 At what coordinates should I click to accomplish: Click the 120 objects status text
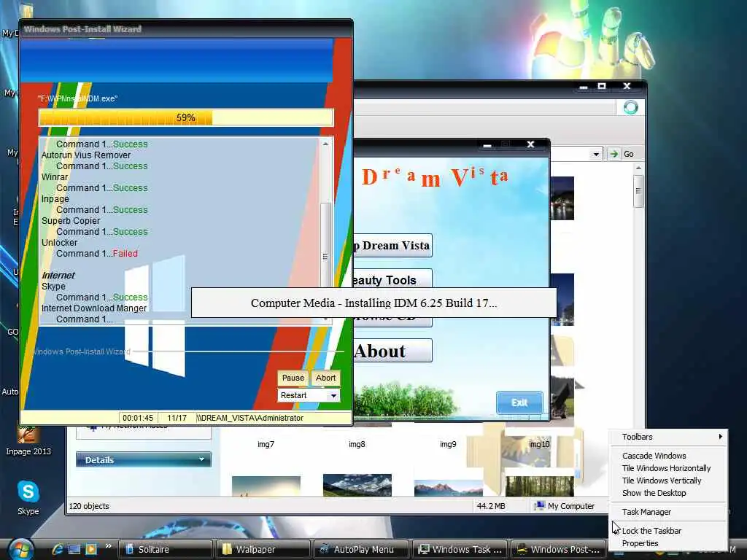click(x=89, y=506)
